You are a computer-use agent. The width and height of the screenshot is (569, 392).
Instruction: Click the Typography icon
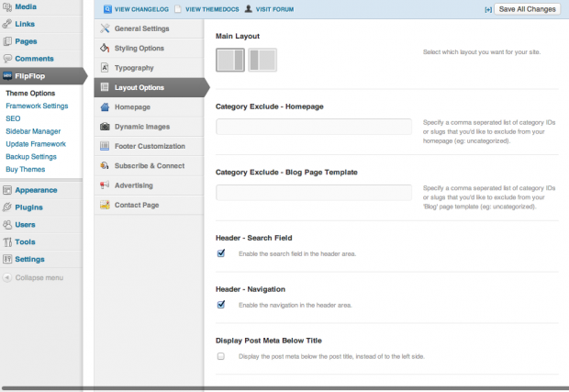pos(105,68)
